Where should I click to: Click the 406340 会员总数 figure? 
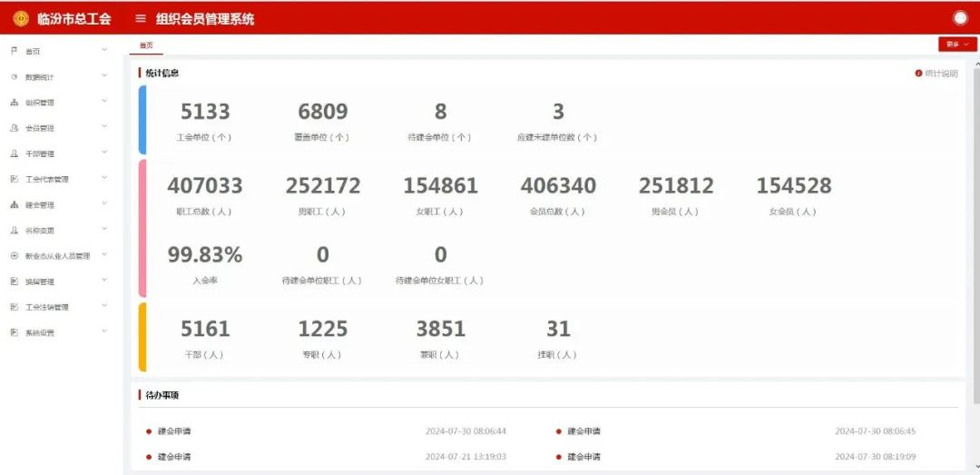(x=557, y=186)
